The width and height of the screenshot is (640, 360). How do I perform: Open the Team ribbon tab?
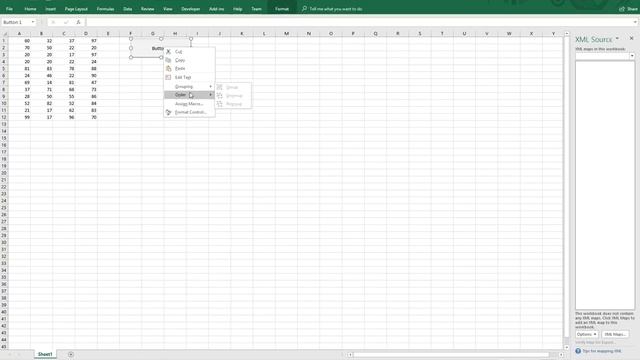pyautogui.click(x=256, y=9)
